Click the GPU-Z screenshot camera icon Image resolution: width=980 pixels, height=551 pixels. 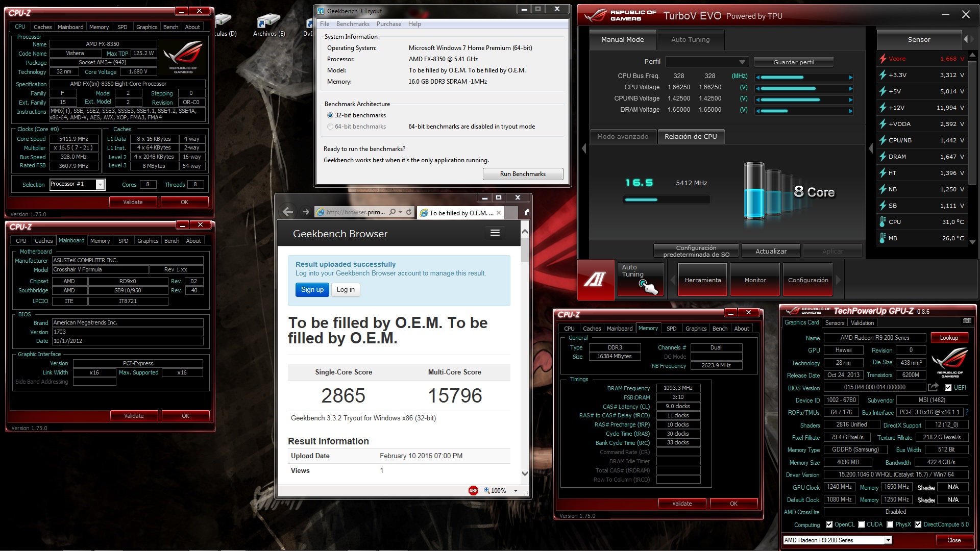pyautogui.click(x=967, y=321)
